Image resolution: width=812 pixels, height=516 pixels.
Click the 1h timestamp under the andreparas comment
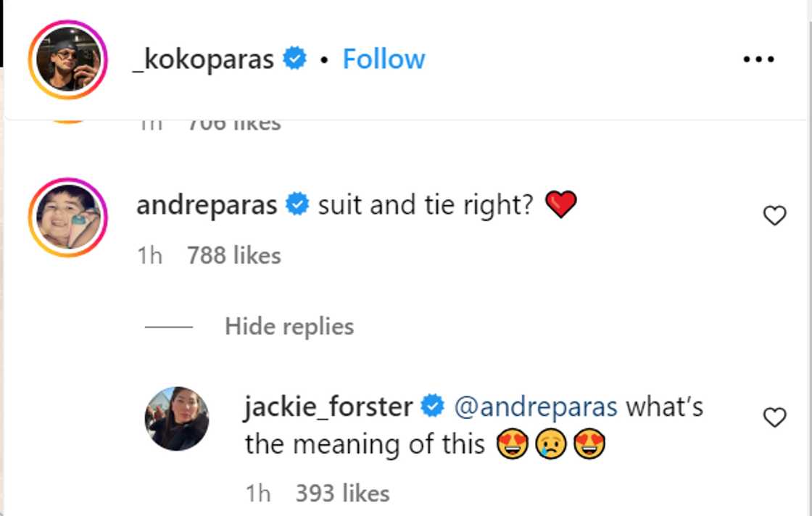click(x=149, y=256)
